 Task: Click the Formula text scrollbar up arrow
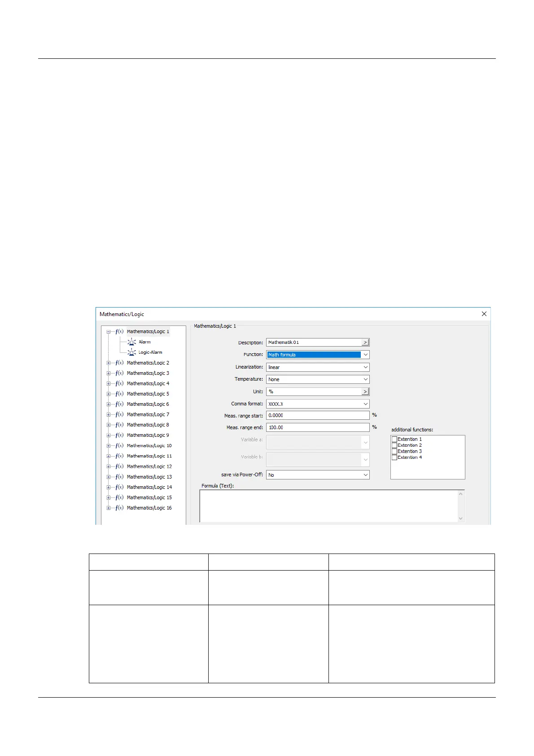[460, 494]
